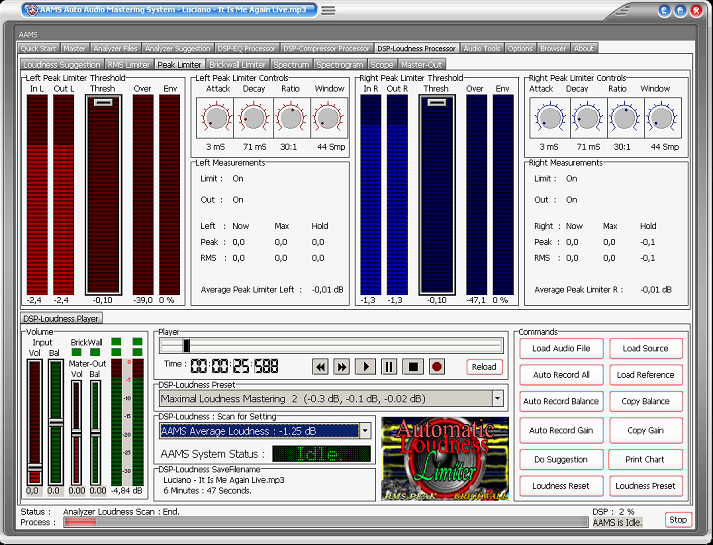Adjust the left Ratio knob

point(291,118)
